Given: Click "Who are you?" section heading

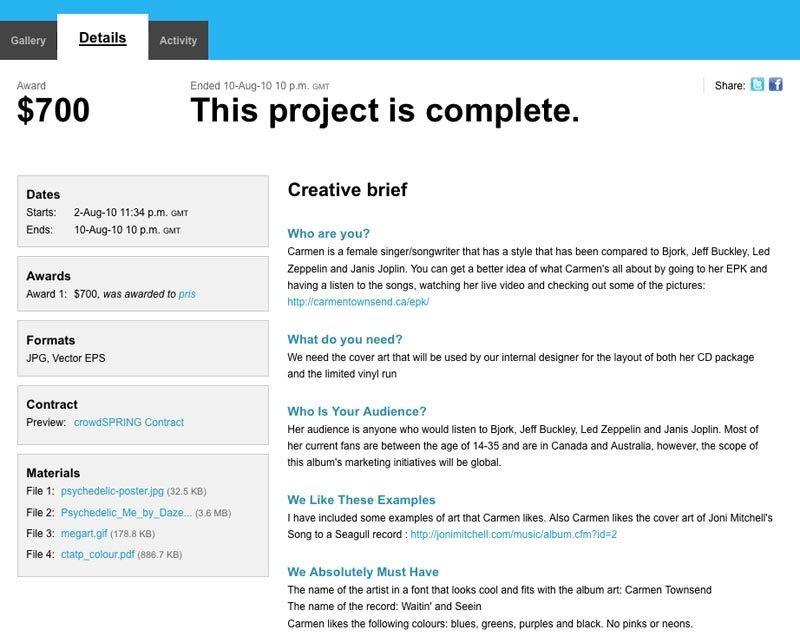Looking at the screenshot, I should pos(328,234).
